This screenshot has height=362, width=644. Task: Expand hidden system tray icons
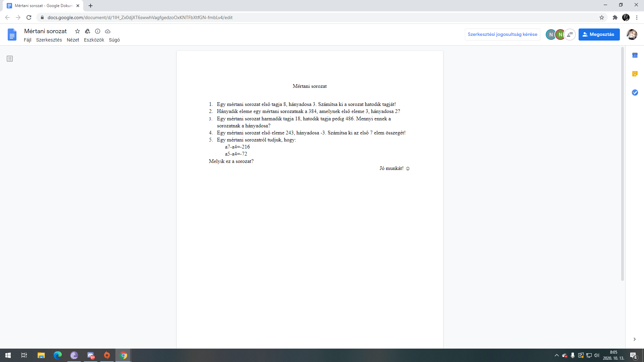(x=556, y=355)
